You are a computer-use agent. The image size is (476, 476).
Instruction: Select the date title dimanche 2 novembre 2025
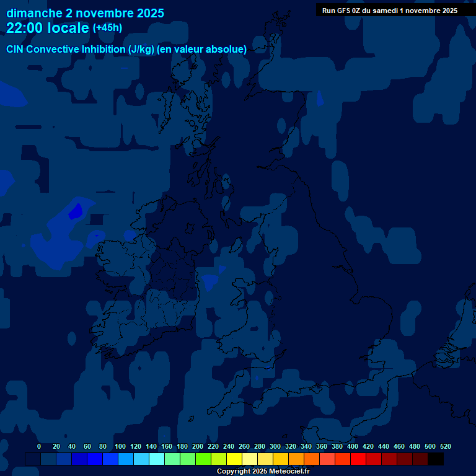click(85, 13)
